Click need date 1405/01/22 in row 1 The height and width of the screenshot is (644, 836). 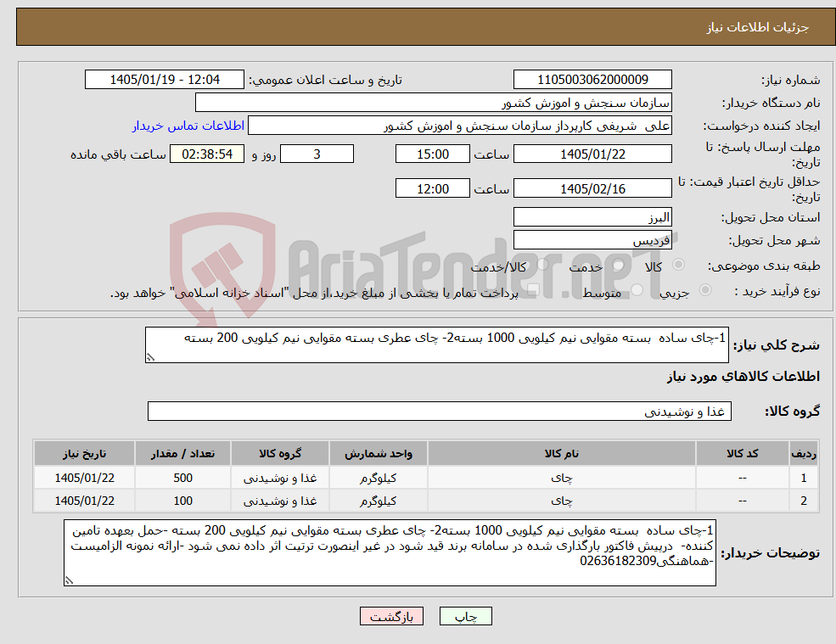point(84,478)
